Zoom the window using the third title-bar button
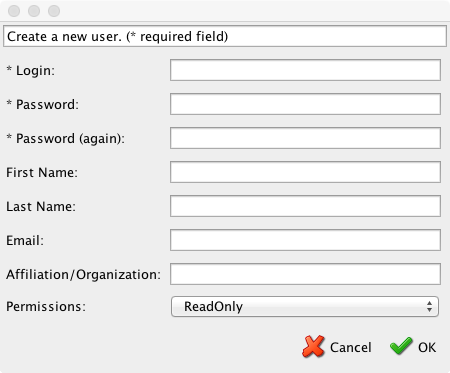 [54, 11]
